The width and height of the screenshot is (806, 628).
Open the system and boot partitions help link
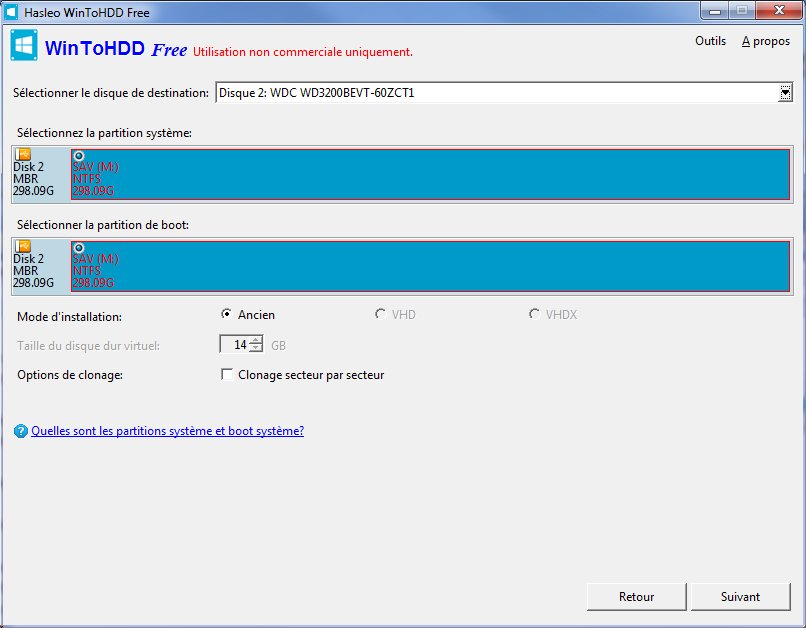coord(168,431)
